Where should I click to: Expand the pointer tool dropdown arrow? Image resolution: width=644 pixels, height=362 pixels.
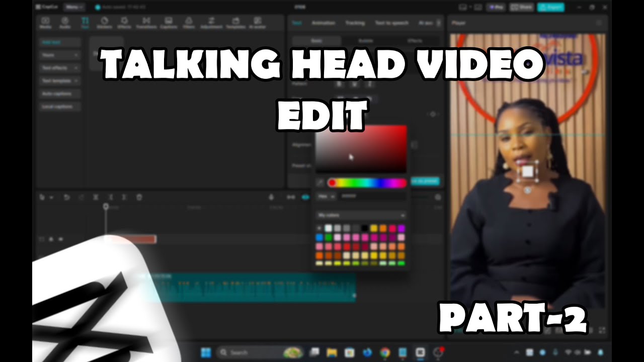[51, 198]
